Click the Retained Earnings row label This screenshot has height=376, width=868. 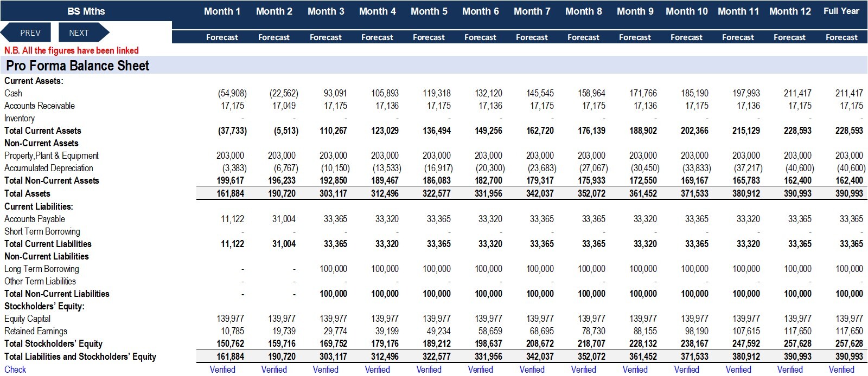(35, 331)
